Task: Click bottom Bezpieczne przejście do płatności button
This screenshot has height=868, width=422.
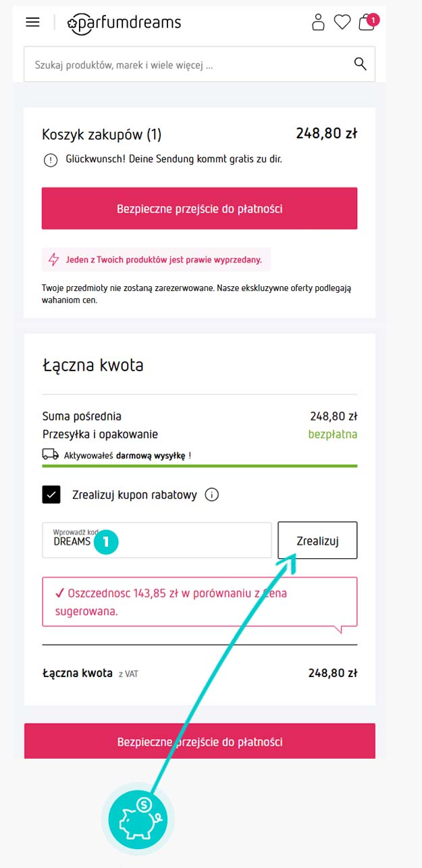Action: [x=199, y=741]
